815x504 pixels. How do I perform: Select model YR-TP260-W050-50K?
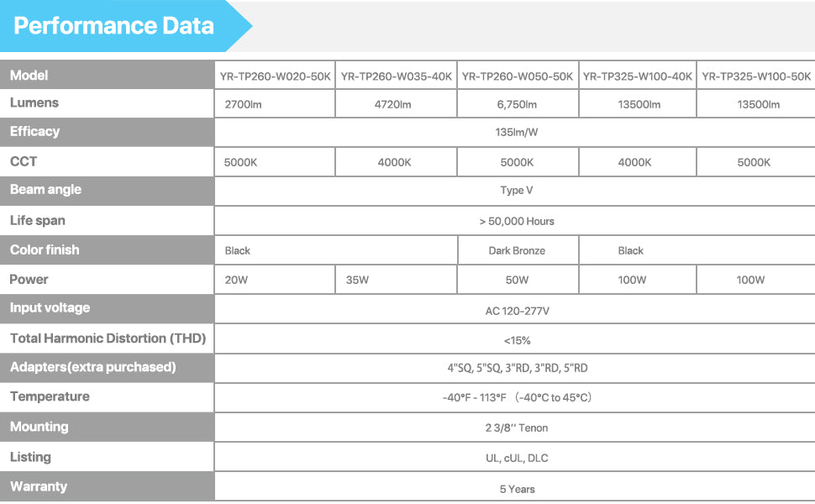coord(517,76)
